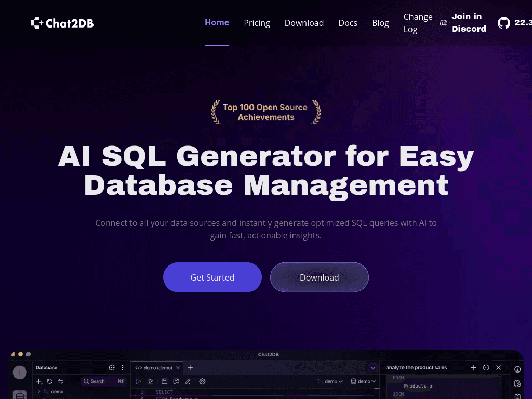532x399 pixels.
Task: Click the swap arrows icon beside refresh
Action: [61, 381]
